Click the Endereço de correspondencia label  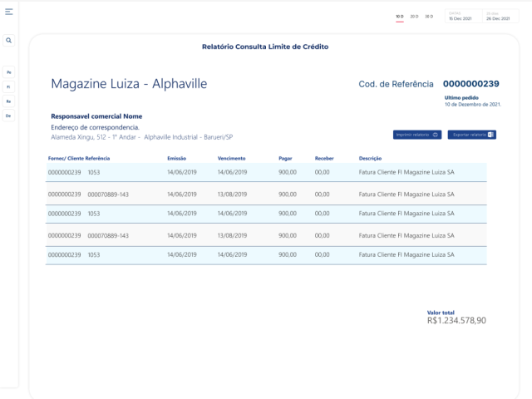point(95,127)
